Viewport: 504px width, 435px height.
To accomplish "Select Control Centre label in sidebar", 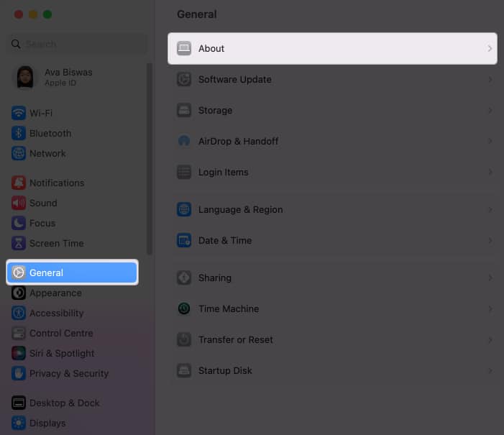I will [61, 334].
